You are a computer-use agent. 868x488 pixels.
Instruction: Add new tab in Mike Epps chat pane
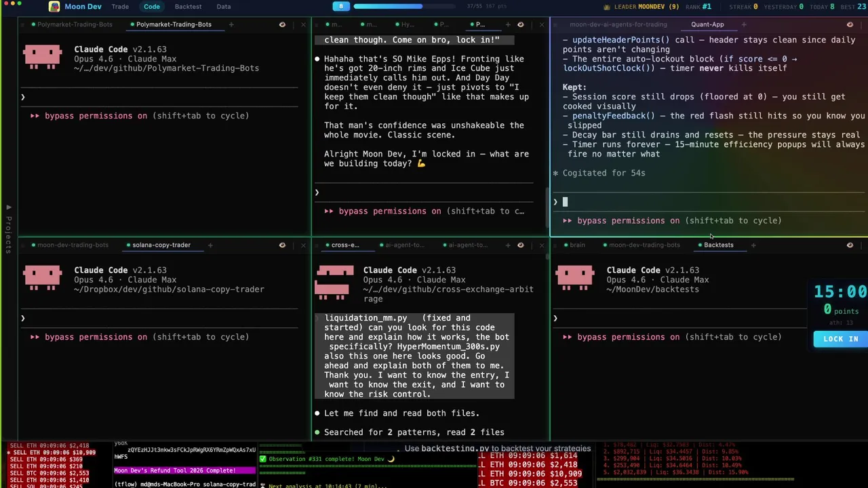point(507,24)
